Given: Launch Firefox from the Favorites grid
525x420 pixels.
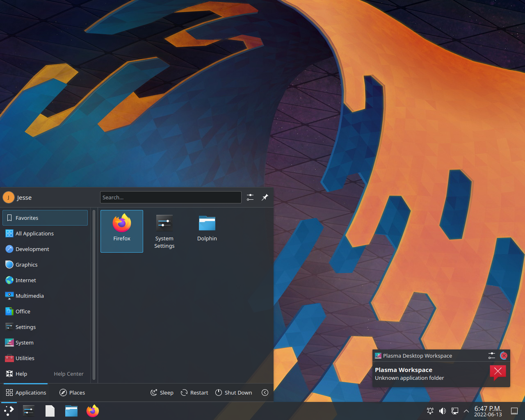Looking at the screenshot, I should tap(122, 231).
